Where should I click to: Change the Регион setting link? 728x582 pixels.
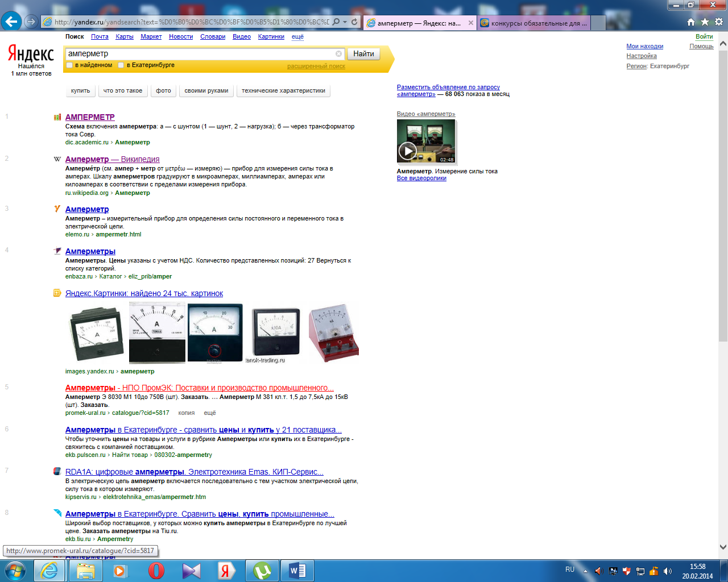pos(636,66)
